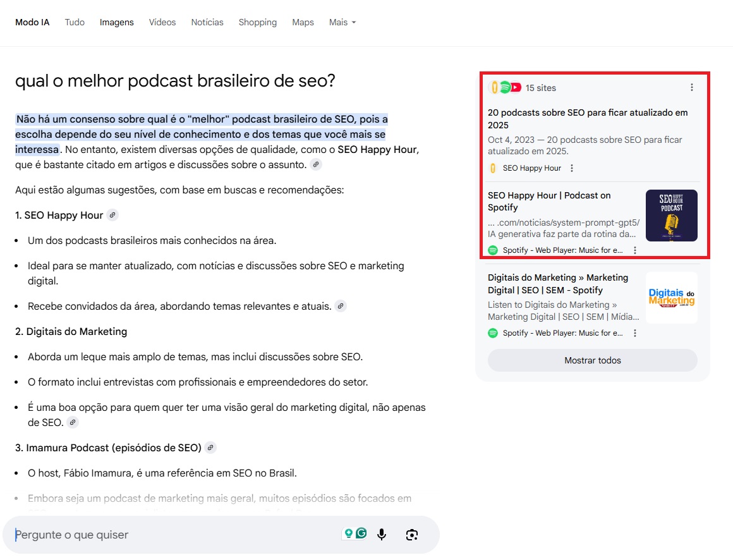Click the Digitais do Marketing thumbnail
Image resolution: width=733 pixels, height=560 pixels.
click(x=671, y=298)
